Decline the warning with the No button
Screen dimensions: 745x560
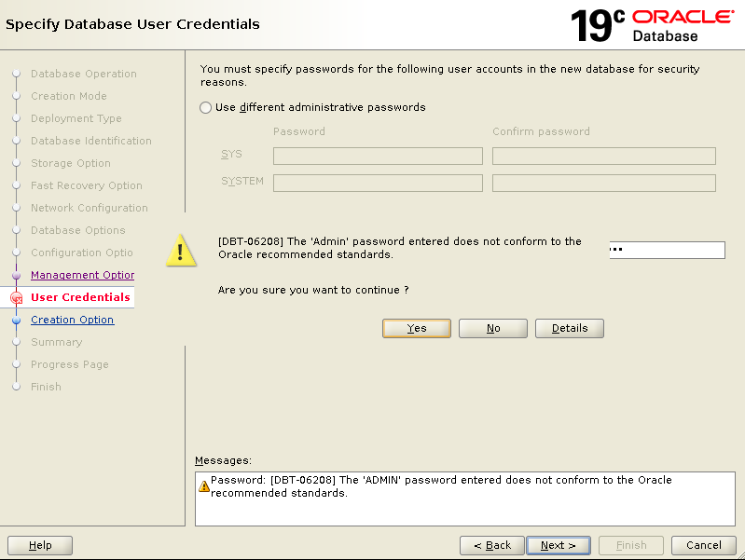(492, 328)
